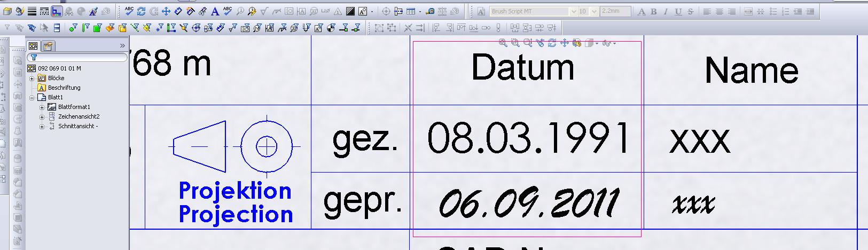
Task: Click the blue Projektion label
Action: coord(235,190)
